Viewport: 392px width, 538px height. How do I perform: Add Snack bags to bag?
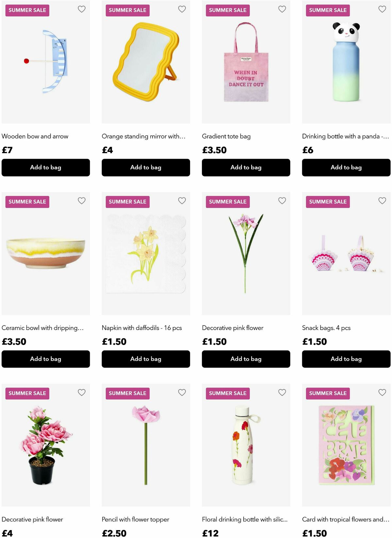pos(346,359)
